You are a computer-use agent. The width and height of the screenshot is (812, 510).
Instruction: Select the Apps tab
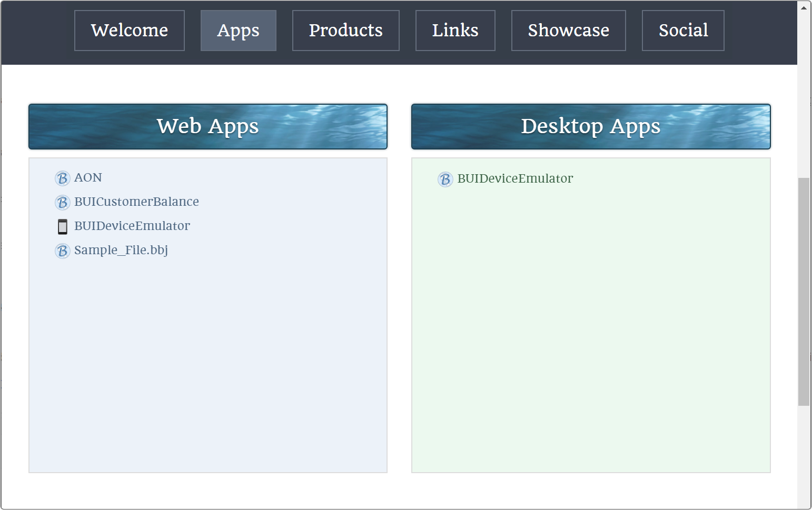(238, 31)
